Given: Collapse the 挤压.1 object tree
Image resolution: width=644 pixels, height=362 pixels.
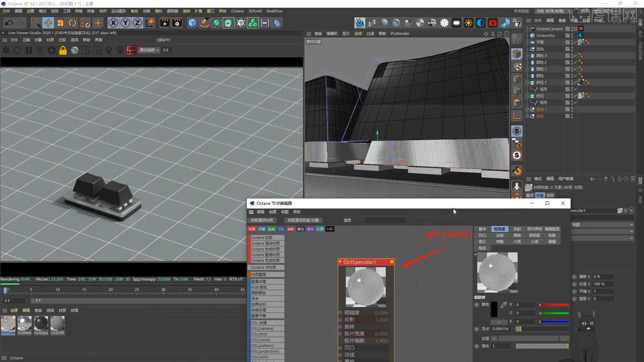Looking at the screenshot, I should [x=527, y=82].
